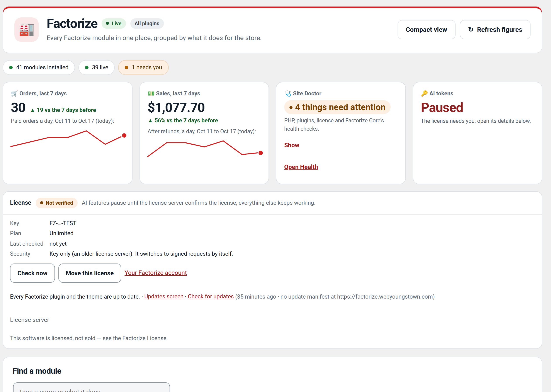
Task: Click the Orders sparkline end point dot
Action: (x=124, y=135)
